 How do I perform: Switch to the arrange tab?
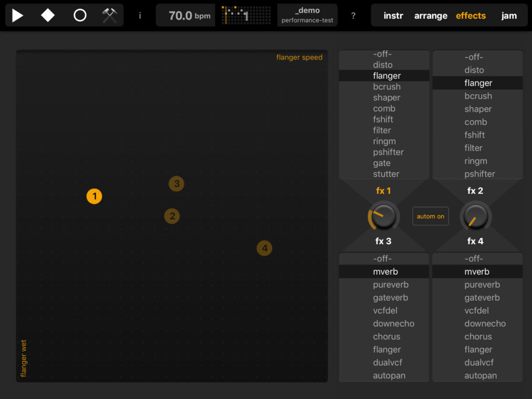(431, 16)
